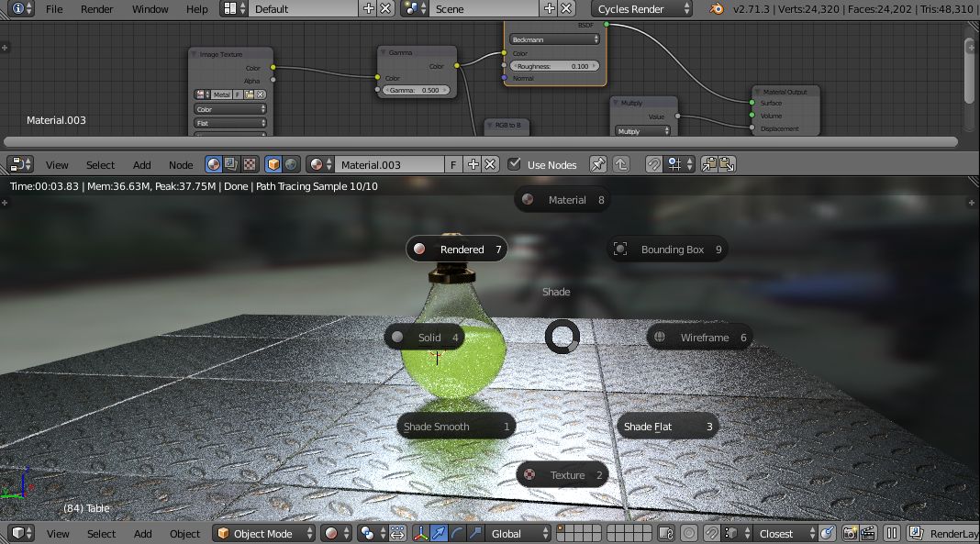
Task: Open the viewport shading mode dropdown
Action: tap(336, 533)
